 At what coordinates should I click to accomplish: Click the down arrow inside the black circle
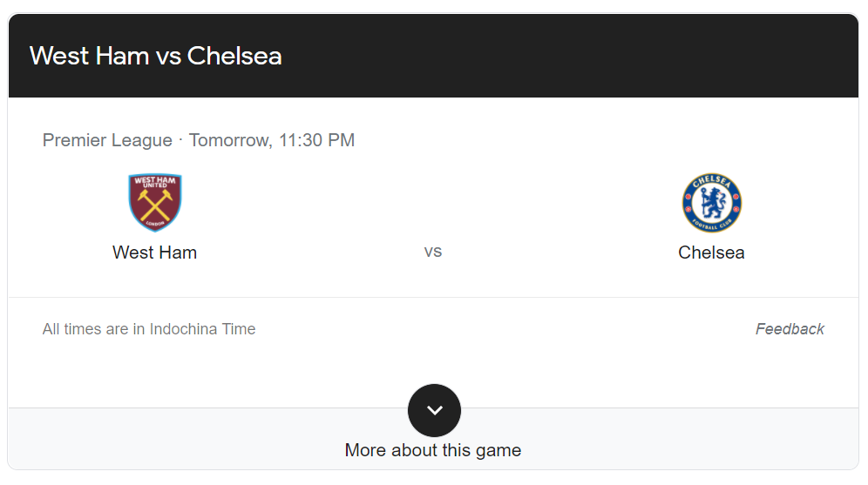tap(435, 410)
